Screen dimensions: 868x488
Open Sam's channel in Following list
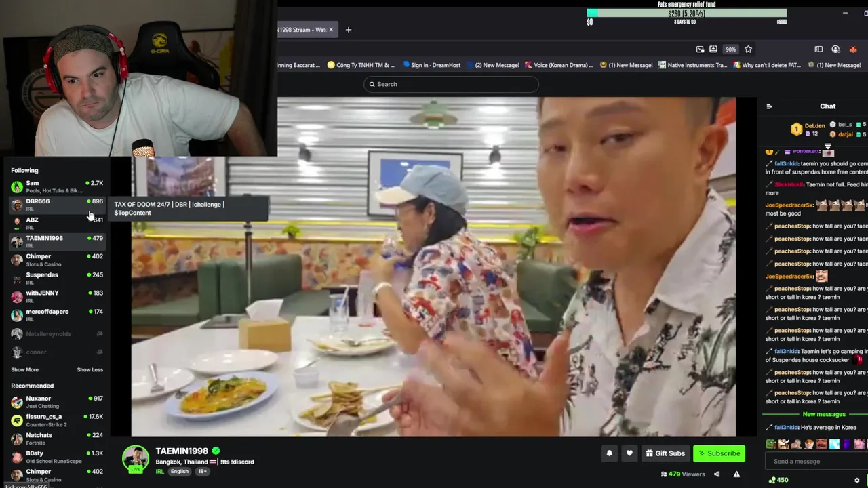[x=57, y=186]
